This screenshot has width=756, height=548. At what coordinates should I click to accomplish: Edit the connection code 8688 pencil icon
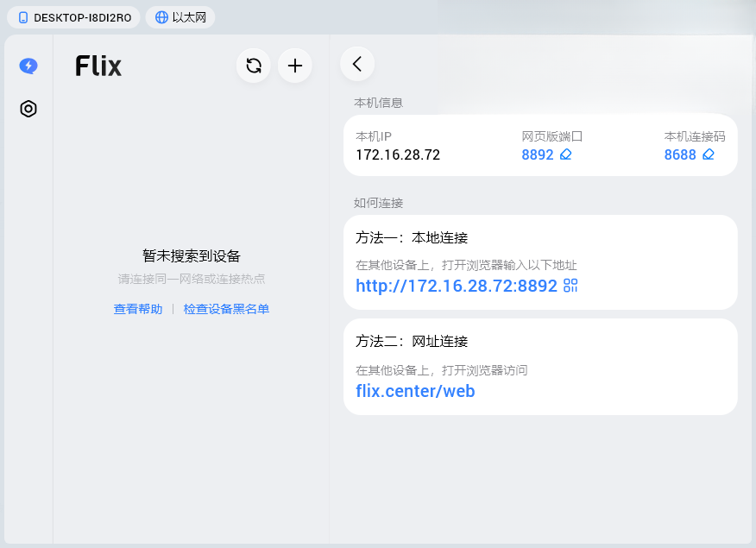click(x=709, y=154)
